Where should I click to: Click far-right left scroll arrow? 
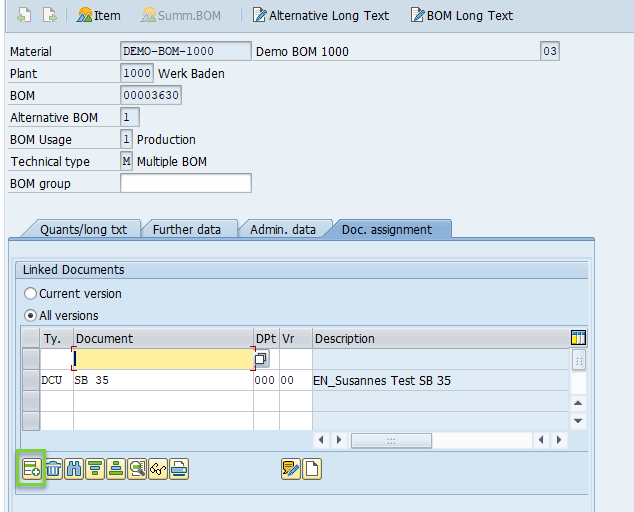coord(541,440)
